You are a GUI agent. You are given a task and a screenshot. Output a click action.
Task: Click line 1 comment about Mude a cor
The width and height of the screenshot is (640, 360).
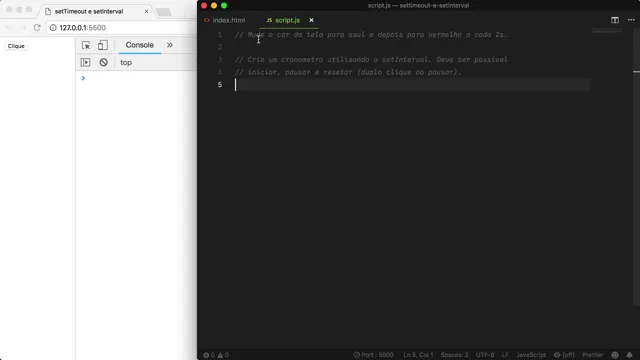[371, 35]
